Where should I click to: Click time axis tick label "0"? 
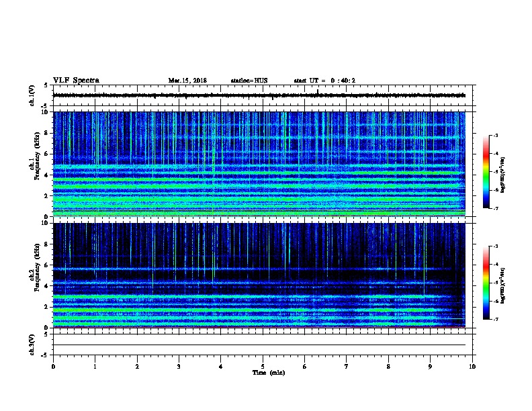tap(53, 367)
